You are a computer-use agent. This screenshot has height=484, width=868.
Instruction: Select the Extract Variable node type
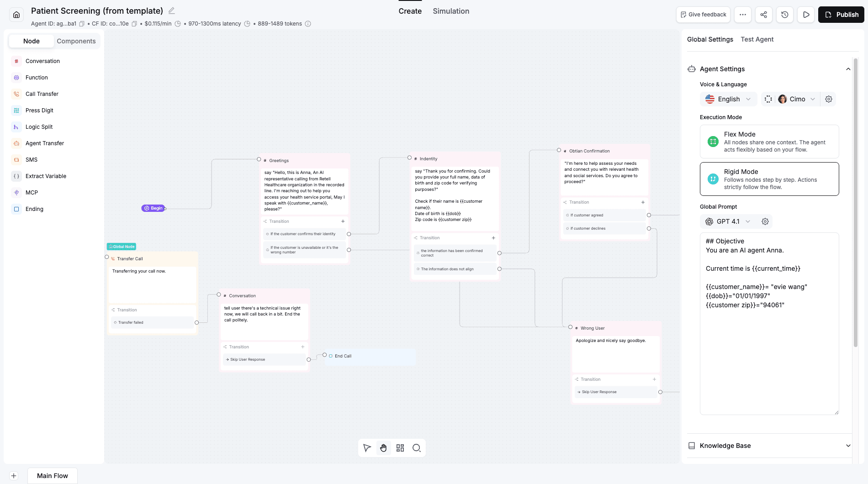(46, 176)
